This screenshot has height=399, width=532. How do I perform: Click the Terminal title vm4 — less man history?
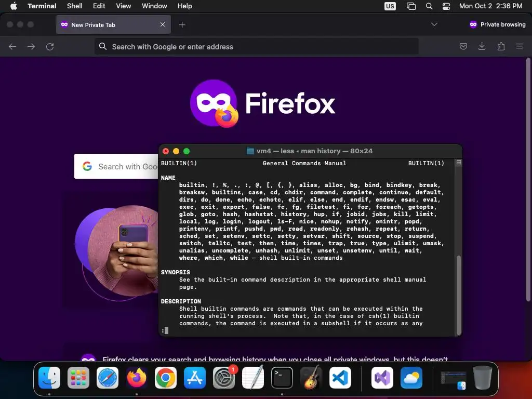click(314, 151)
